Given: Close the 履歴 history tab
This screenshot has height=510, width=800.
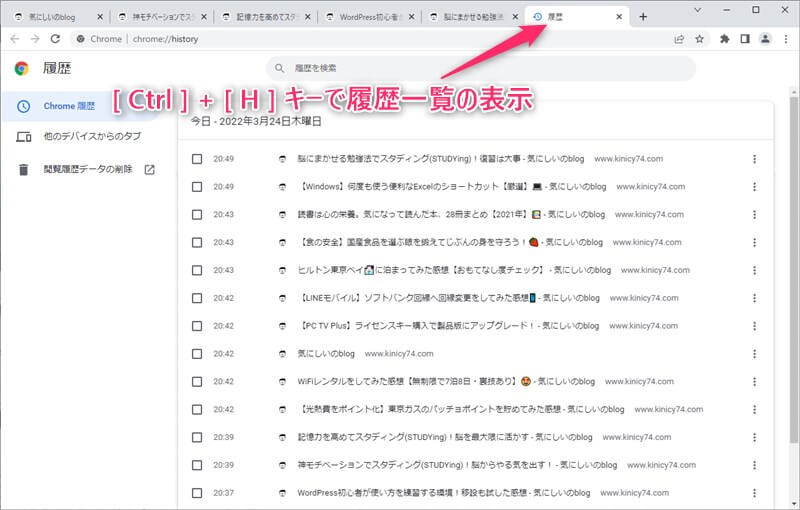Looking at the screenshot, I should [619, 17].
